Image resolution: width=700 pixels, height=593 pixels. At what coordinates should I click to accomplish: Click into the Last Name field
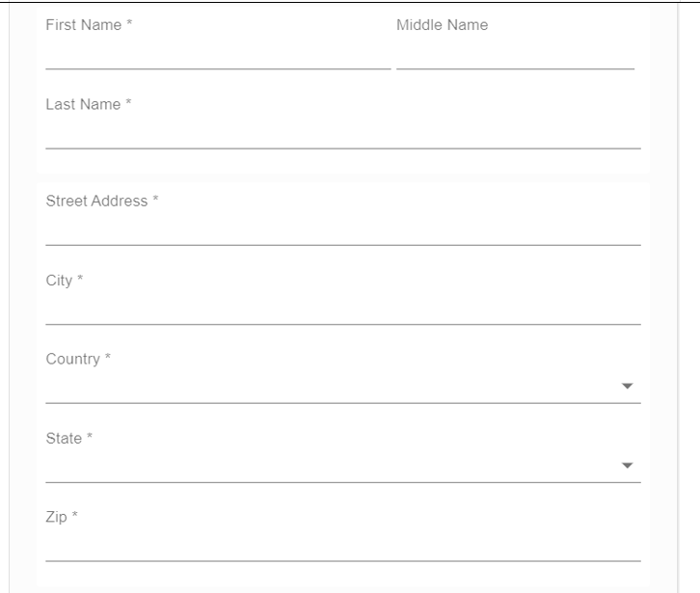click(342, 133)
